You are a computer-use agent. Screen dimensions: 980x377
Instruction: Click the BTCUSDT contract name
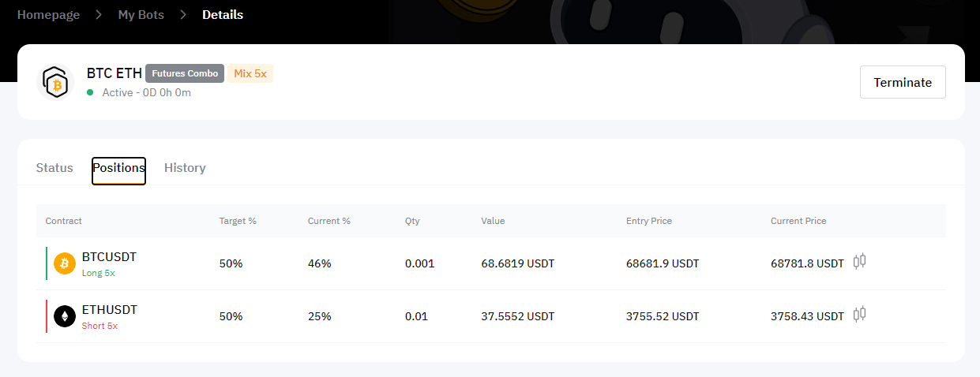(109, 257)
